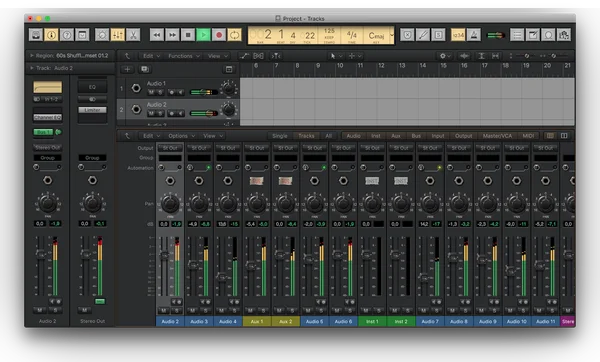Add a new track with plus button
The height and width of the screenshot is (362, 600).
pos(127,69)
